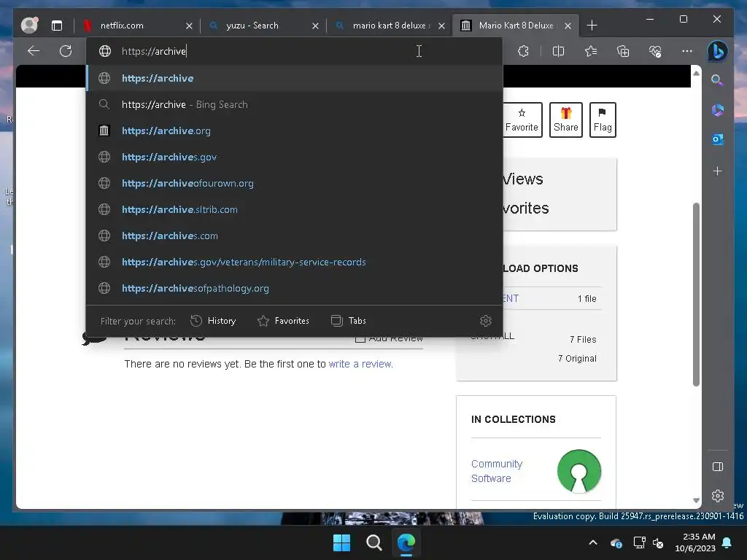This screenshot has width=747, height=560.
Task: Open the write a review link
Action: coord(360,364)
